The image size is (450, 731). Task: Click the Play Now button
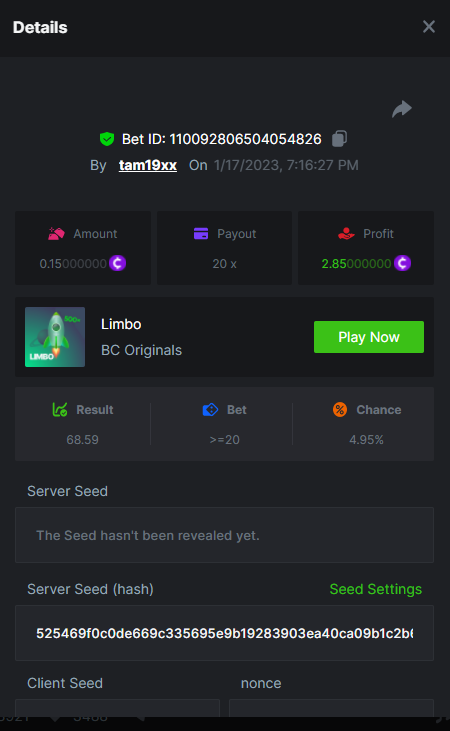coord(369,337)
